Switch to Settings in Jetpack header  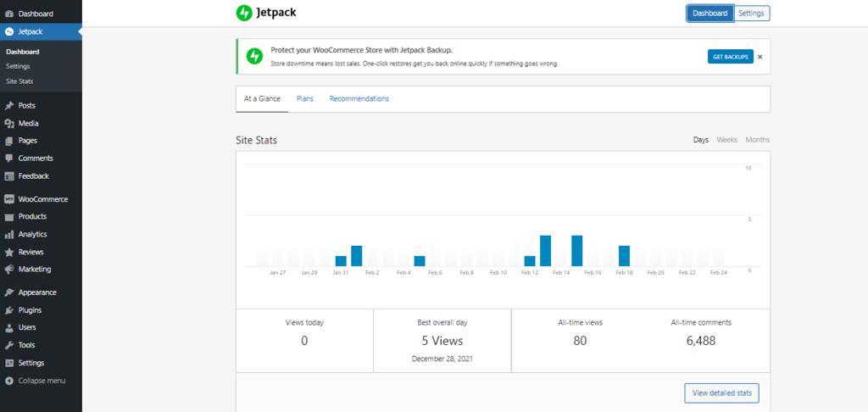[752, 14]
